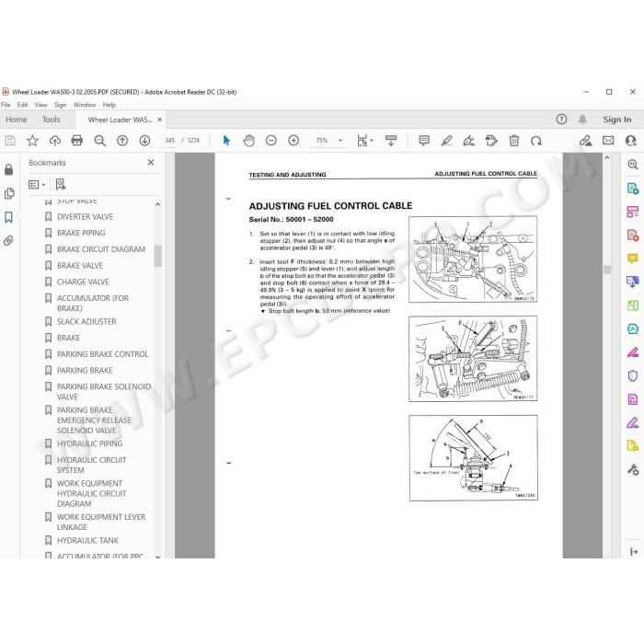
Task: Open SLACK ADJUSTER bookmark
Action: pos(86,322)
